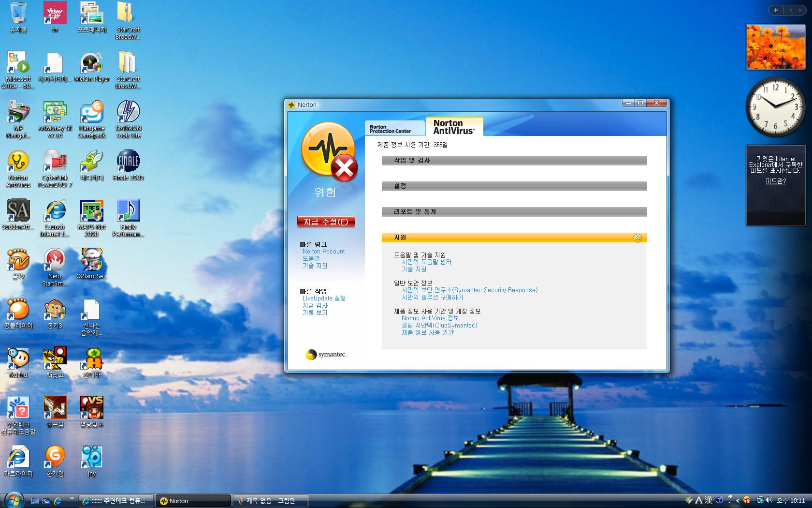812x508 pixels.
Task: Click the sidebar add gadget plus button
Action: pos(775,10)
